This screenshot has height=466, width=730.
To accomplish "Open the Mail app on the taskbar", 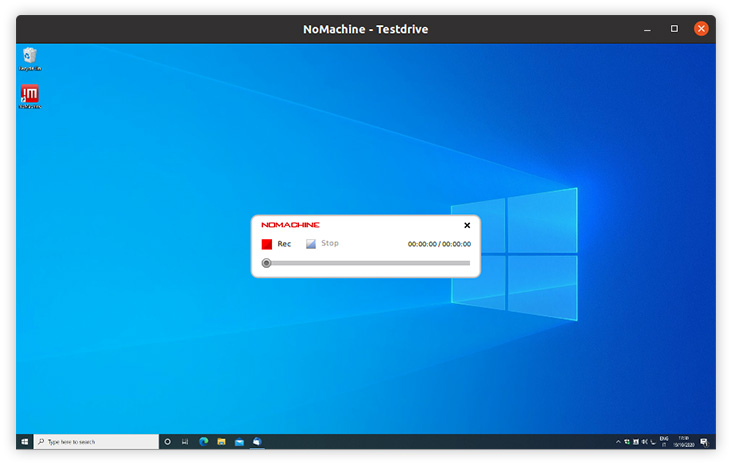I will (x=239, y=442).
